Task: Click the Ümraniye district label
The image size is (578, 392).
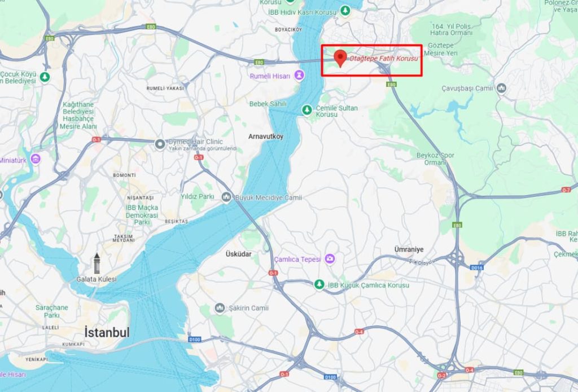Action: [x=409, y=249]
